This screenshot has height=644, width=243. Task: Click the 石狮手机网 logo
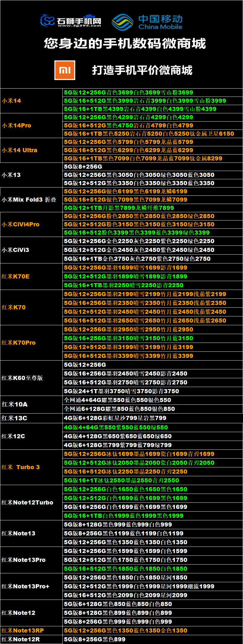pos(71,21)
